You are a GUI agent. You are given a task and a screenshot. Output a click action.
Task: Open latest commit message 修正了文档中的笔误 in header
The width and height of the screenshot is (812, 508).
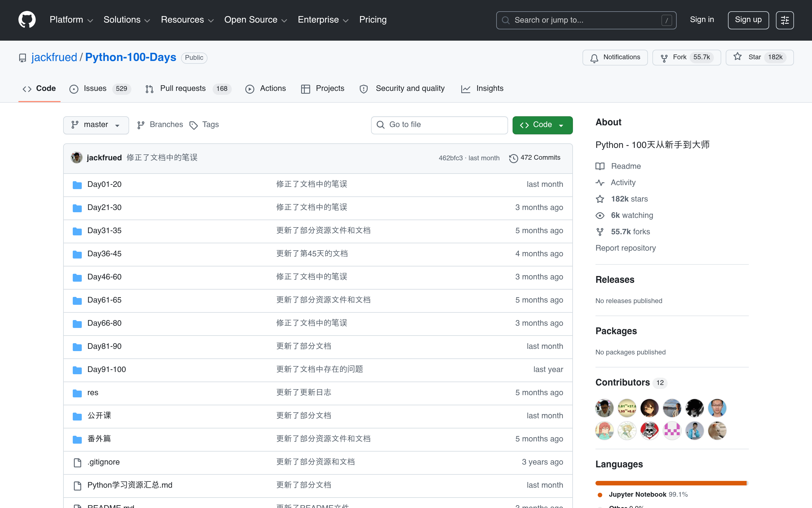tap(162, 158)
